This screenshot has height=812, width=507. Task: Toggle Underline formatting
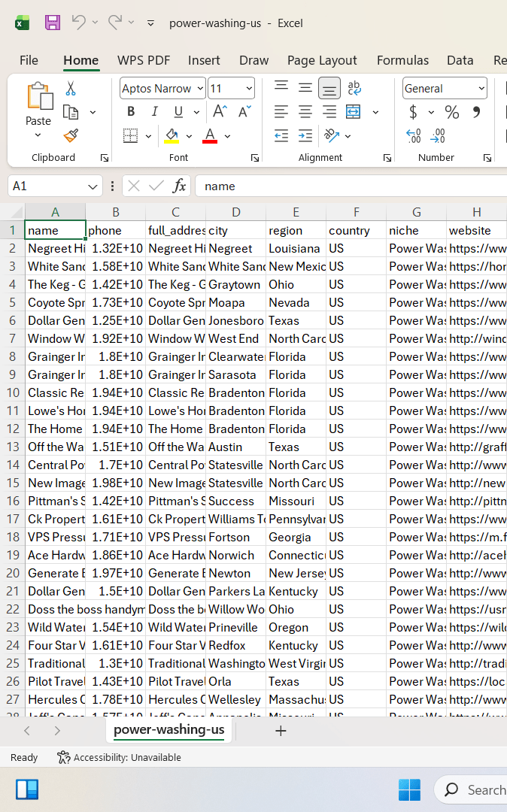tap(179, 112)
